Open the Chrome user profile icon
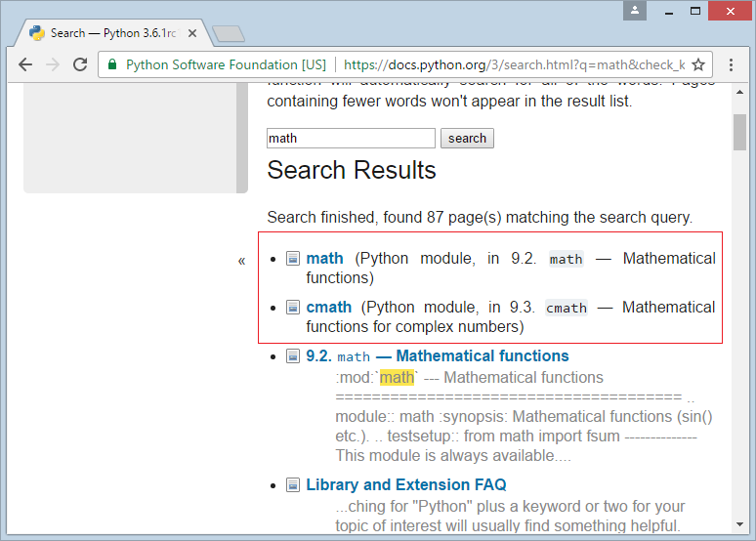 tap(635, 11)
